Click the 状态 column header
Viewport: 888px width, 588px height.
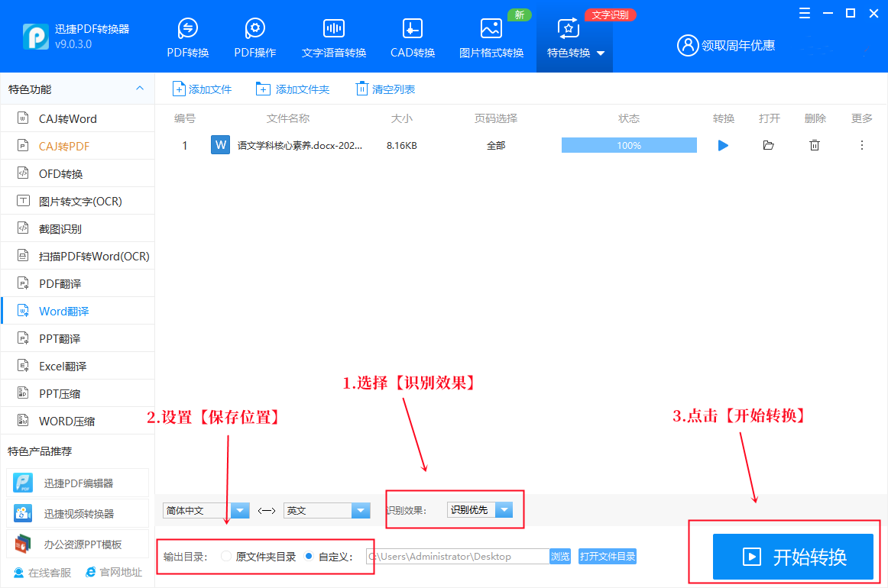coord(629,118)
